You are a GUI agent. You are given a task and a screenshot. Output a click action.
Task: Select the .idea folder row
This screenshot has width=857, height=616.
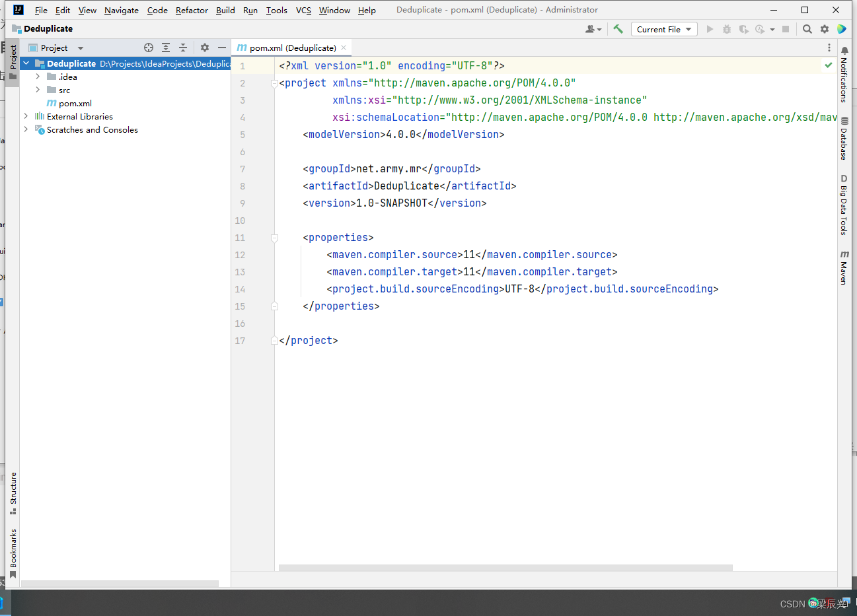click(x=126, y=77)
